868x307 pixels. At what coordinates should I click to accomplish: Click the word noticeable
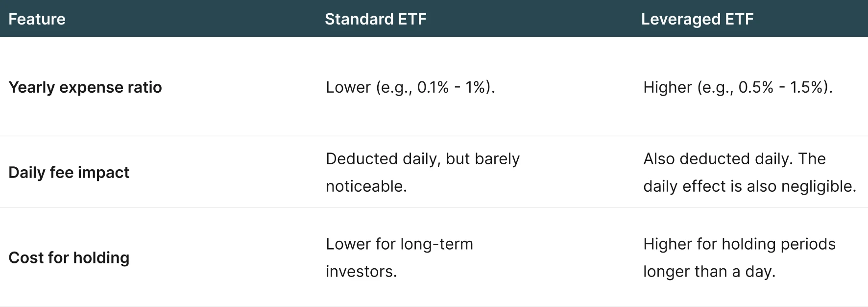366,186
